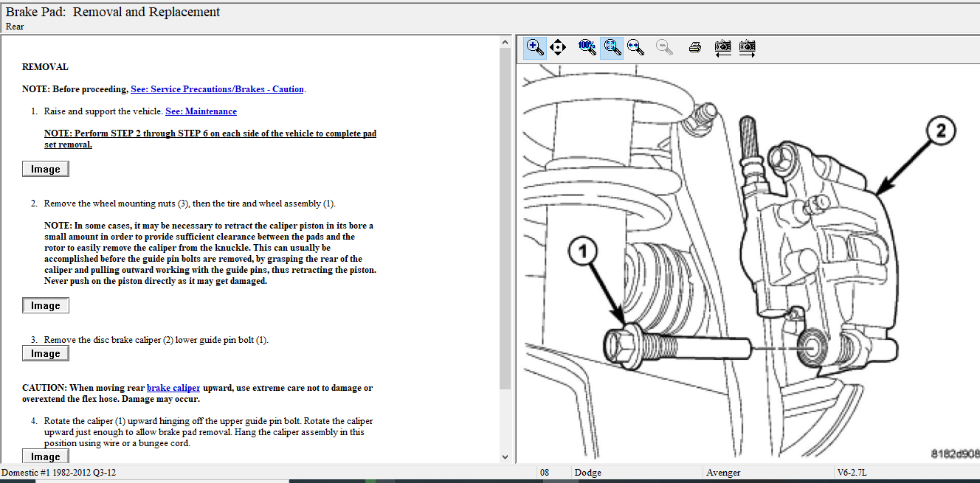
Task: Click the Dodge make field in status bar
Action: pos(636,473)
